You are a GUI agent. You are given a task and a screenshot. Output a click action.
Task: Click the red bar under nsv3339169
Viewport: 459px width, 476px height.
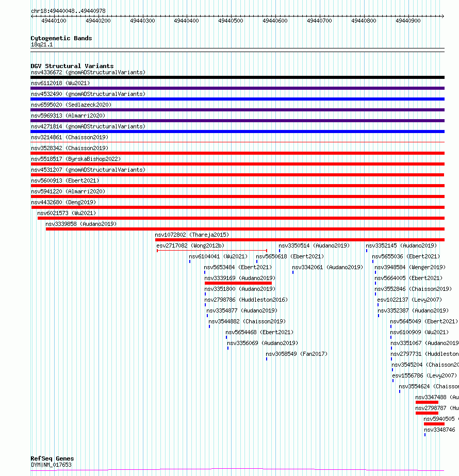(238, 283)
